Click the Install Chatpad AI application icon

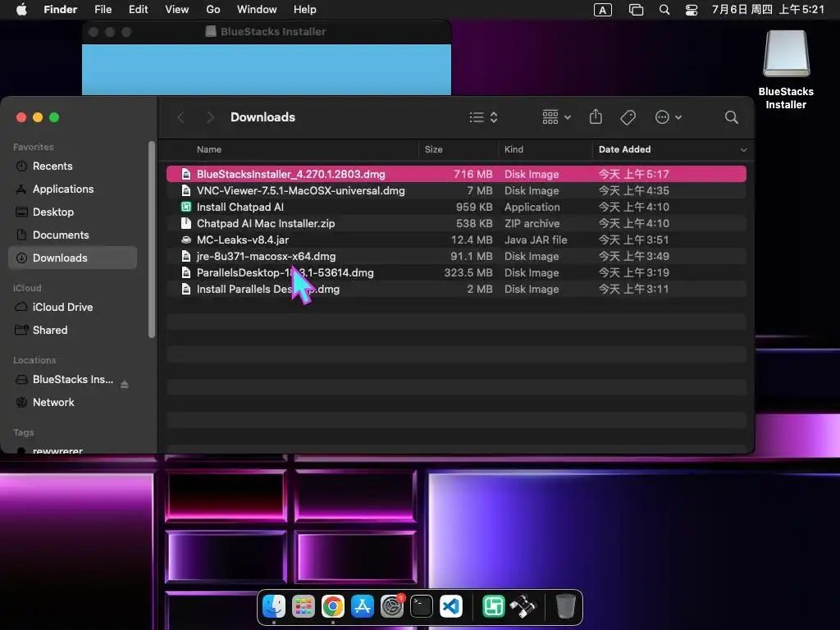(186, 207)
